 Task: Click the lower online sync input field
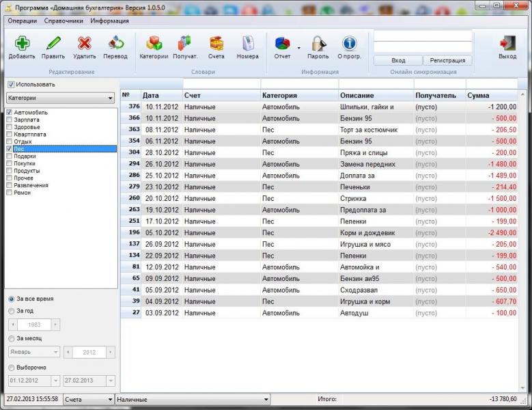pos(423,47)
